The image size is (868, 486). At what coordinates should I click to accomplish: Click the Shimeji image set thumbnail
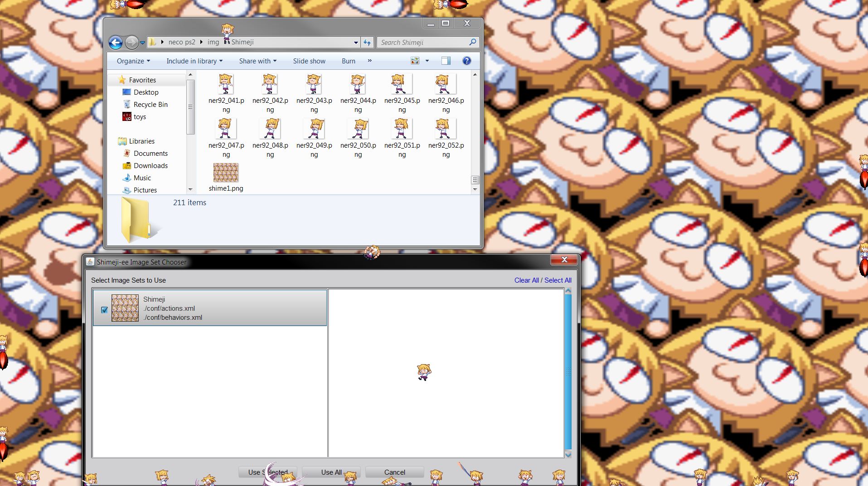(125, 308)
